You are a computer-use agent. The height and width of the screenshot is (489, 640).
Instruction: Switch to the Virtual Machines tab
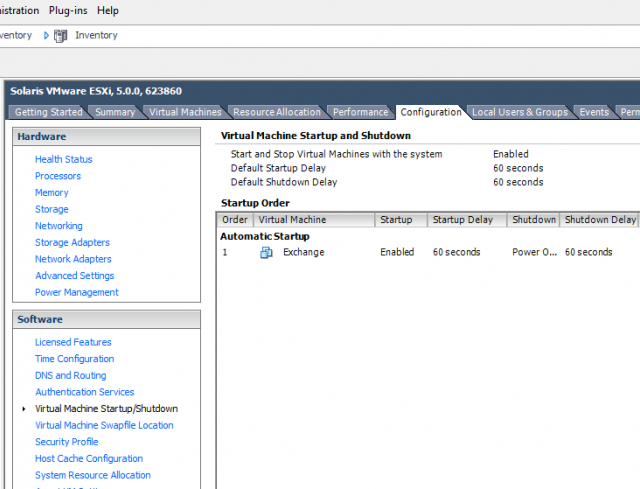coord(185,112)
